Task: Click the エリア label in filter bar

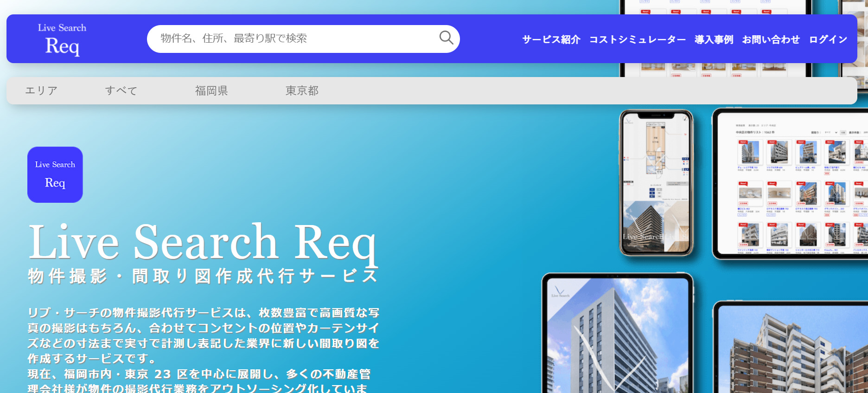Action: (41, 91)
